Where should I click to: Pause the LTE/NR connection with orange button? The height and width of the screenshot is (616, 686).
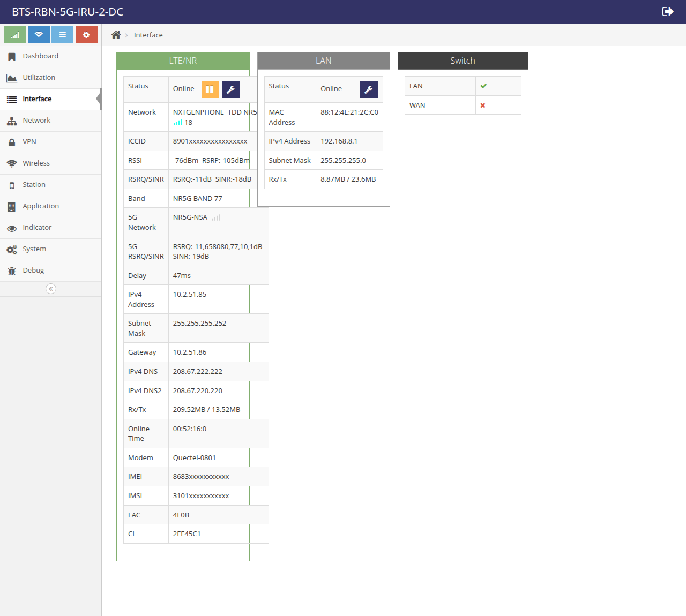(210, 89)
